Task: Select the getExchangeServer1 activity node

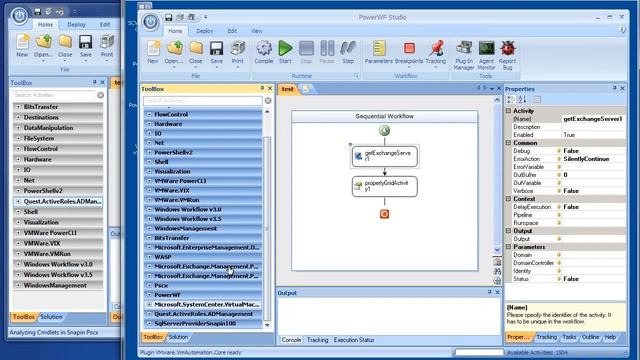Action: (384, 156)
